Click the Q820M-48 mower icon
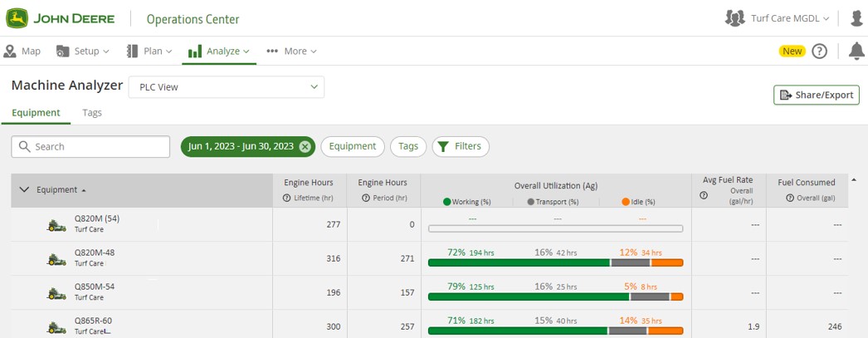 pos(56,259)
